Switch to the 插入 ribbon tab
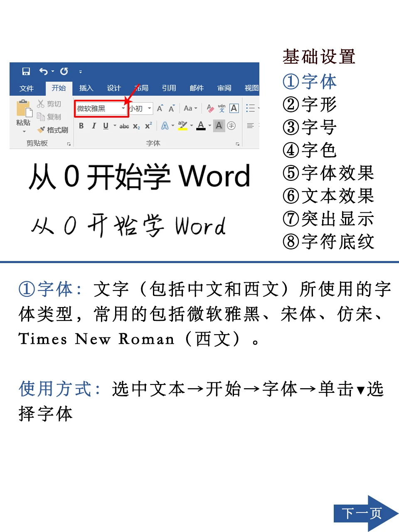399x532 pixels. [86, 87]
